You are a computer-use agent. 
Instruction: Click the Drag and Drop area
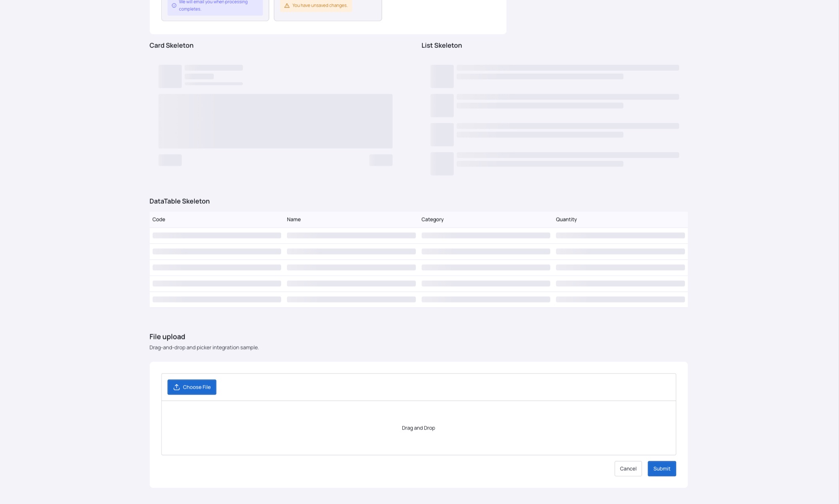click(x=419, y=428)
